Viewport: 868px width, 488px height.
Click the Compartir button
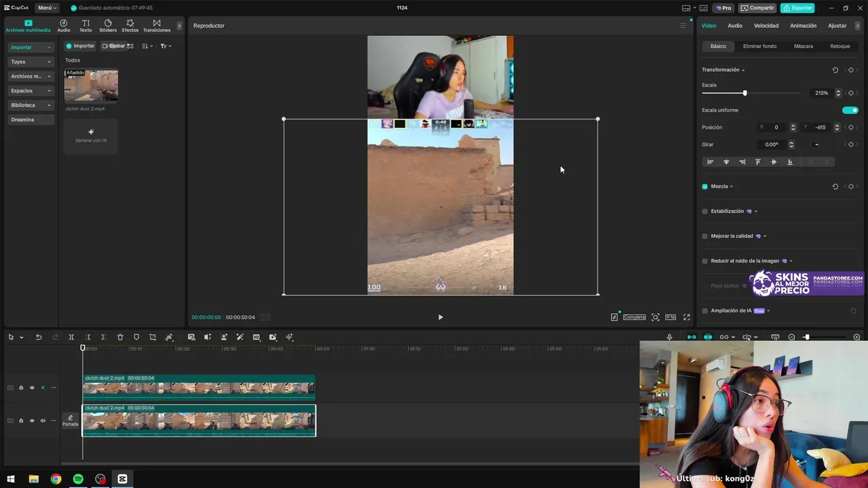pyautogui.click(x=757, y=7)
